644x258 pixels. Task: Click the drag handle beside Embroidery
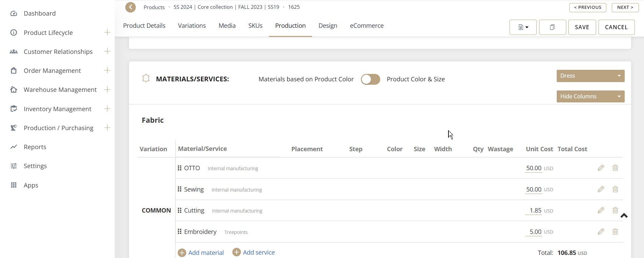coord(180,232)
